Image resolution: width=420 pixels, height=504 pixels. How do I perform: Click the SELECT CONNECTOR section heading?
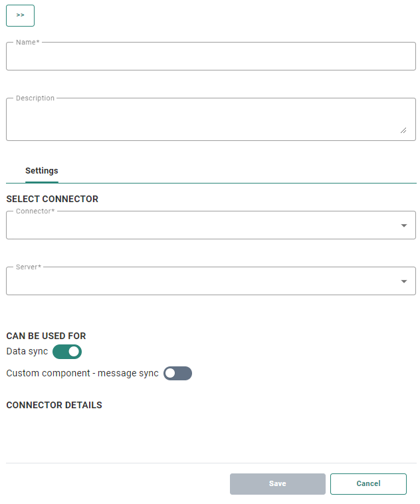(x=52, y=199)
